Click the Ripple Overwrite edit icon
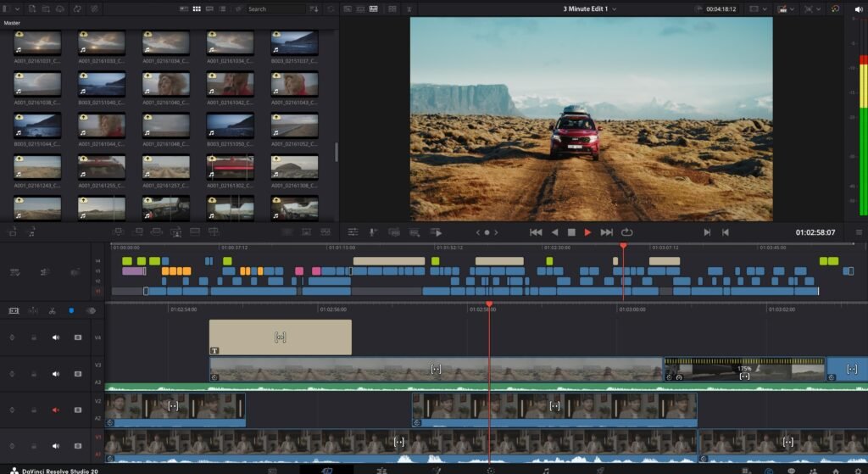The image size is (868, 474). pos(157,232)
